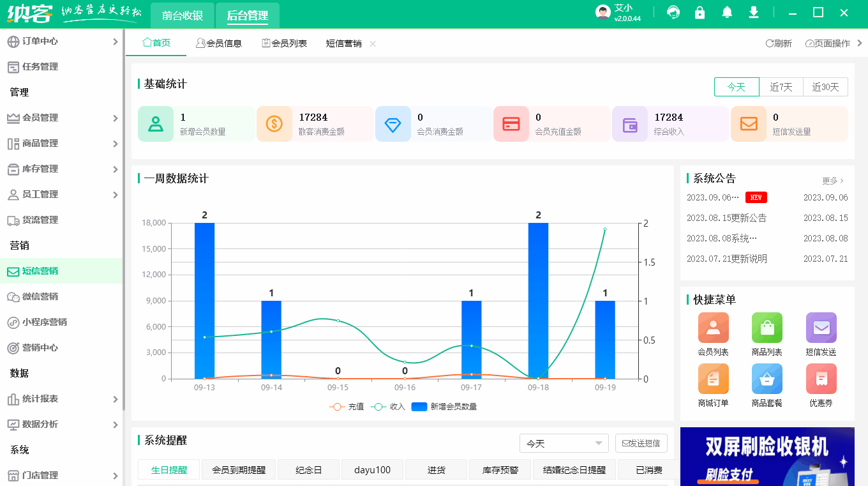
Task: Select the 近7天 date range
Action: (781, 86)
